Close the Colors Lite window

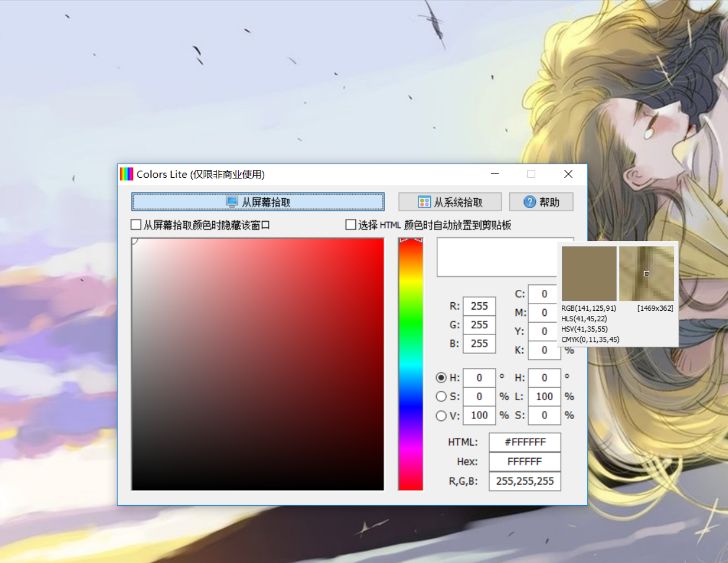pos(569,174)
